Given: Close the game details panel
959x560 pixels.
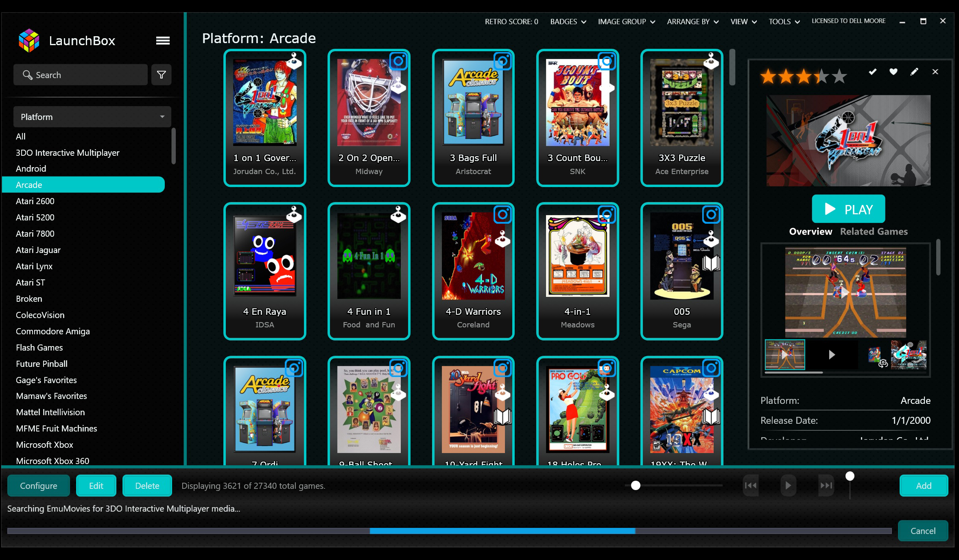Looking at the screenshot, I should [x=935, y=72].
